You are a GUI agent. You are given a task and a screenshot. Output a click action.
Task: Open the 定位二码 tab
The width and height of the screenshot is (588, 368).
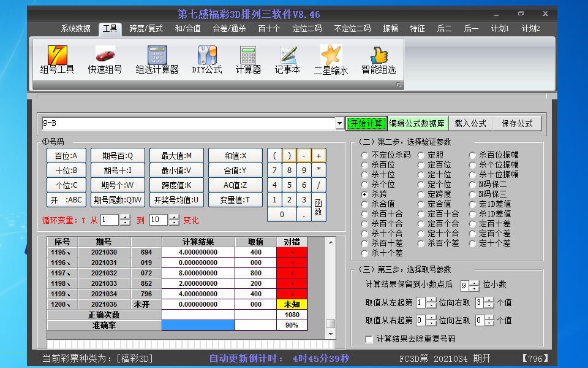307,29
